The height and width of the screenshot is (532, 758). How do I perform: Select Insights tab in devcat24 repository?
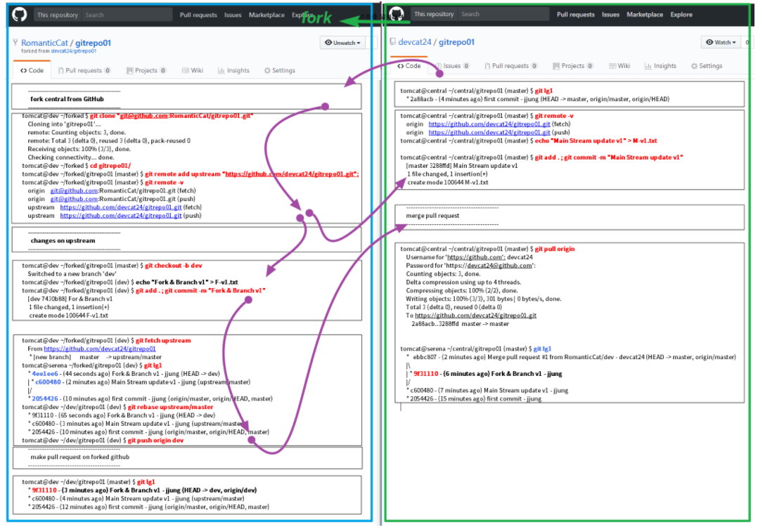tap(660, 66)
